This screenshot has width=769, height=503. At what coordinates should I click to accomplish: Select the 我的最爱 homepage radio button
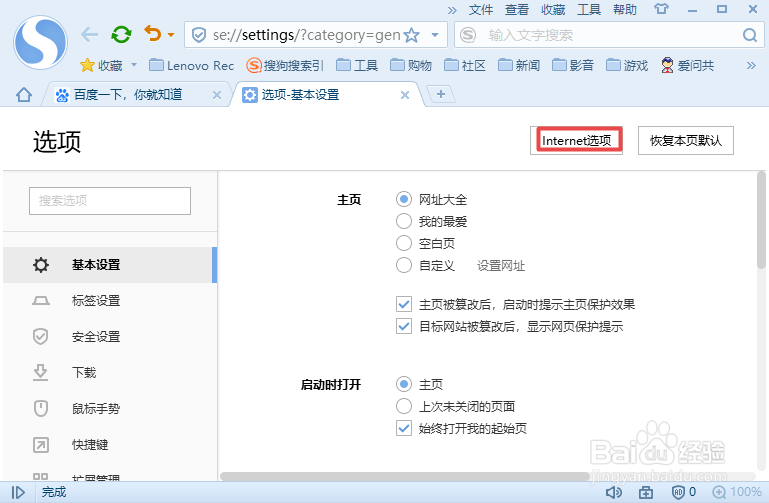coord(404,221)
